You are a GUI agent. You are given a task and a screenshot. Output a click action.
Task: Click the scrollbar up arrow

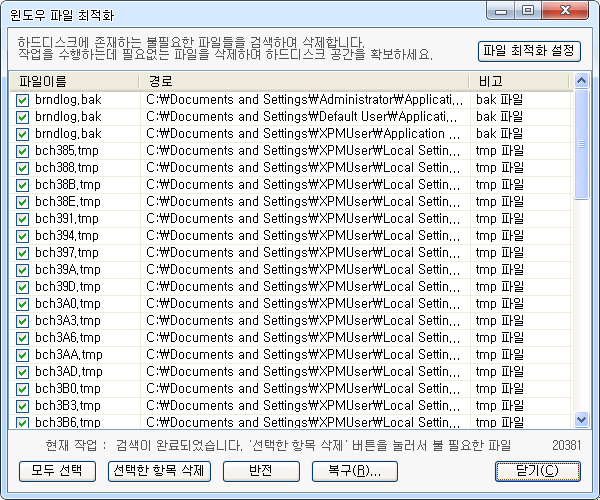tap(581, 81)
